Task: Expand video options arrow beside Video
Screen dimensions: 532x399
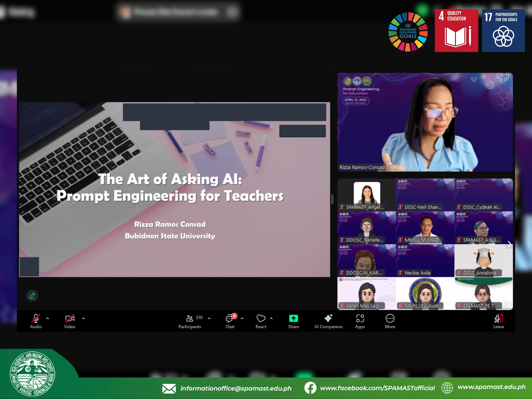Action: click(x=84, y=318)
